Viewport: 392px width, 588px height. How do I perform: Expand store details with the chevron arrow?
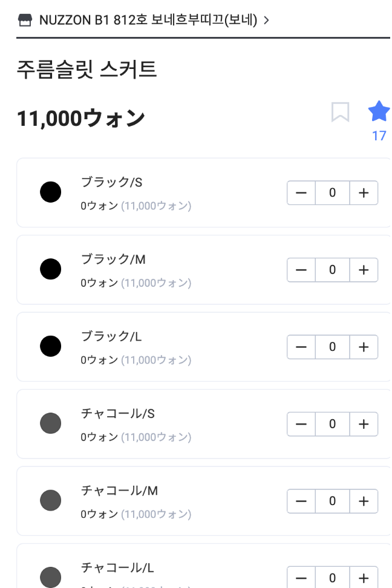[x=266, y=20]
